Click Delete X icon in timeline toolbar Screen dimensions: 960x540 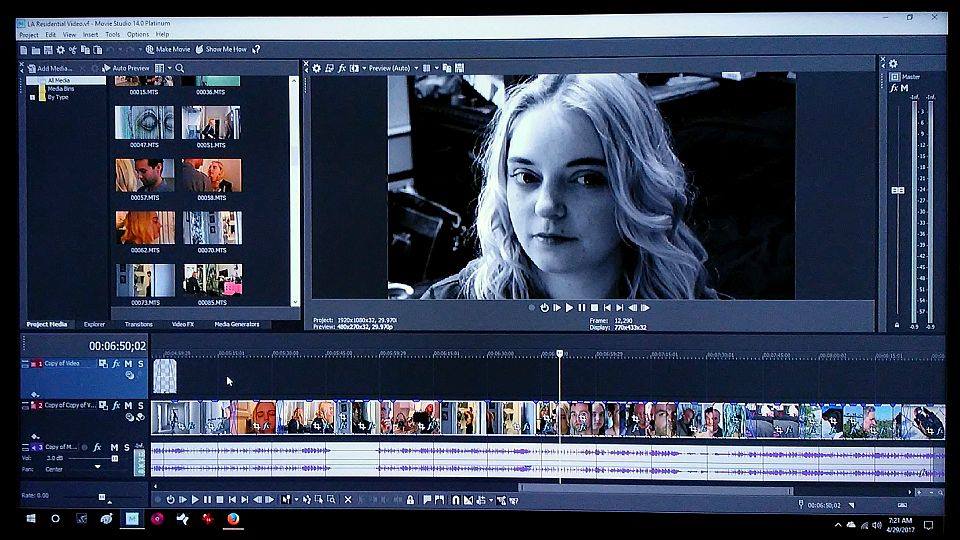pyautogui.click(x=348, y=500)
